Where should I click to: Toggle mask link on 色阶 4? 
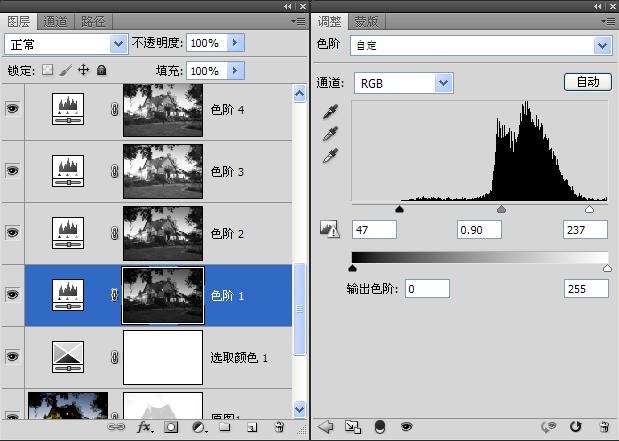(114, 109)
